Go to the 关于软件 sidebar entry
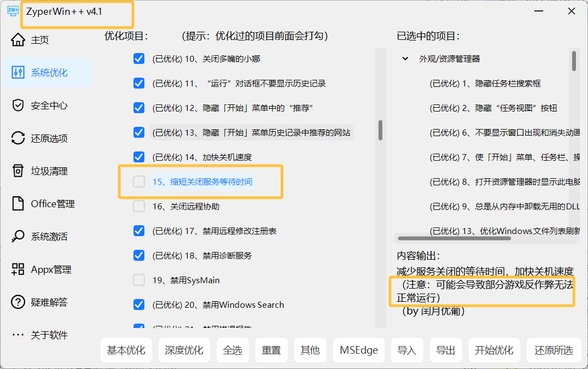 (x=49, y=335)
